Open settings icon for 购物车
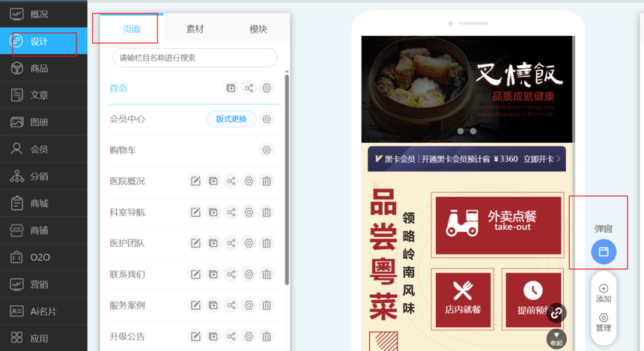This screenshot has height=351, width=644. point(267,150)
